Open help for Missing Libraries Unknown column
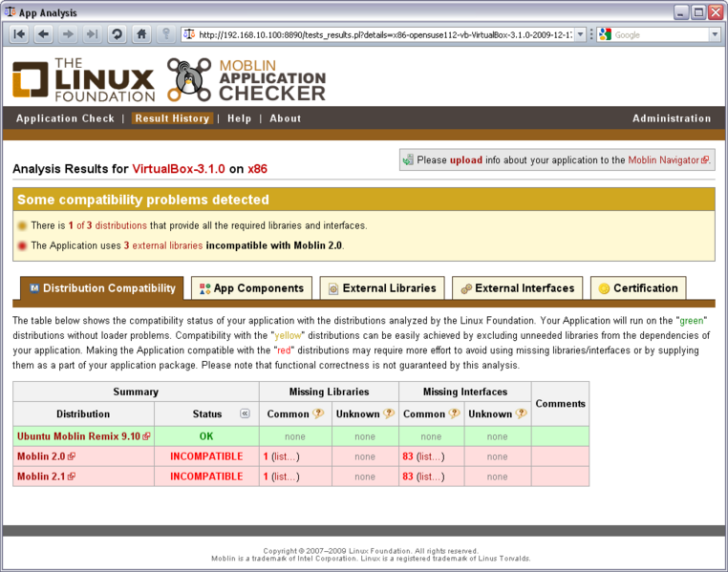728x572 pixels. [x=389, y=413]
